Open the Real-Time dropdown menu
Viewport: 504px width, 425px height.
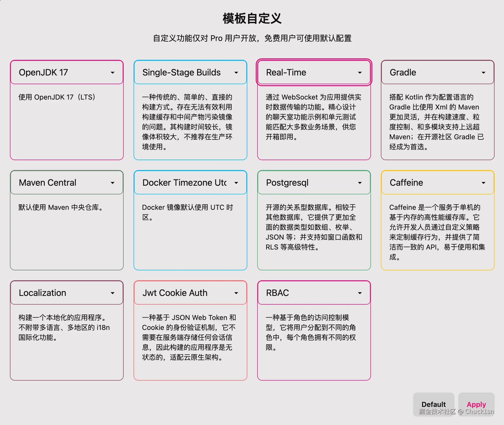pos(360,72)
